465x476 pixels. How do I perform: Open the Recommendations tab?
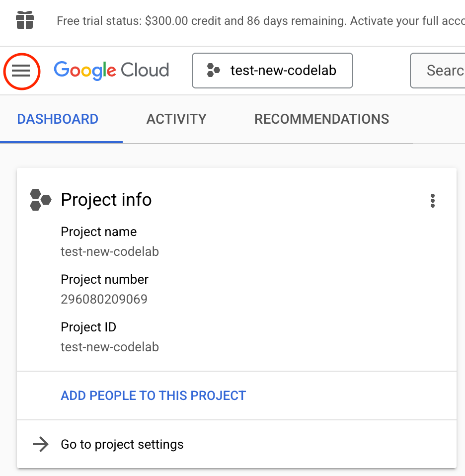[x=321, y=119]
